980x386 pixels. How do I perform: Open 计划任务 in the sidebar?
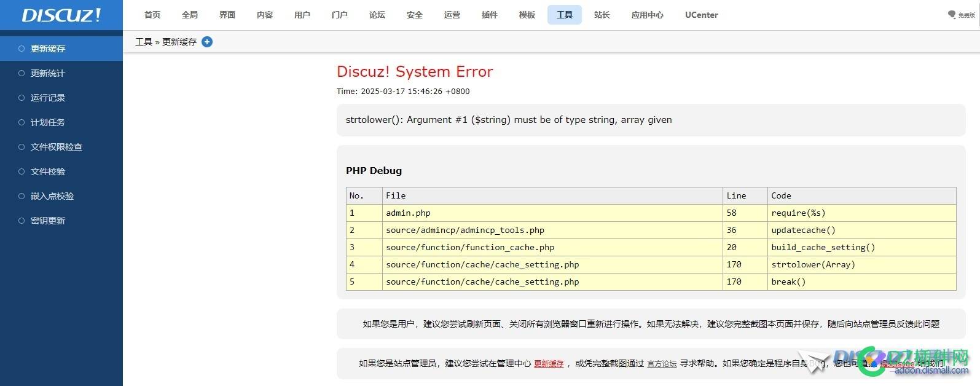point(48,122)
